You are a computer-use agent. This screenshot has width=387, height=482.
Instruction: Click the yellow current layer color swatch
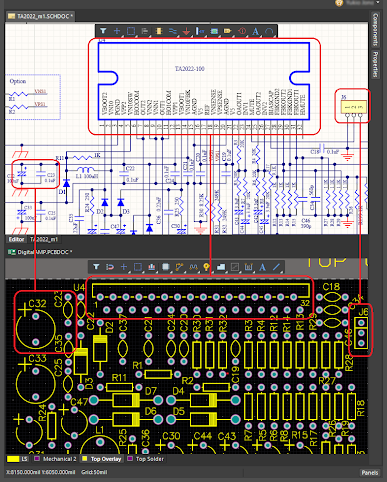coord(13,459)
